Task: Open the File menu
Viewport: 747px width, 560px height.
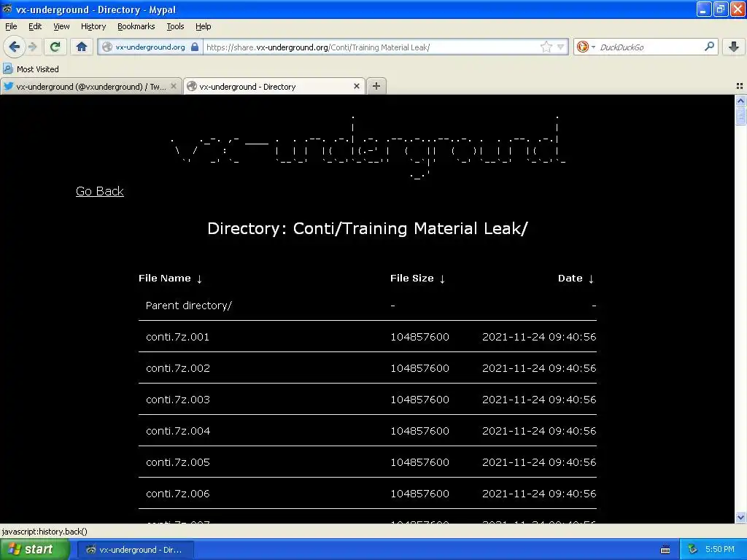Action: click(11, 26)
